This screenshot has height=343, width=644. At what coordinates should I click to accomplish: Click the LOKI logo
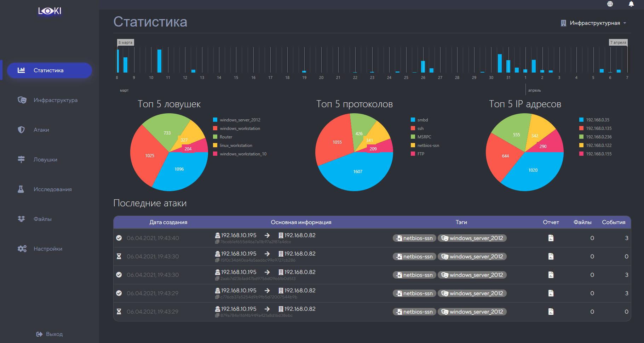(50, 11)
